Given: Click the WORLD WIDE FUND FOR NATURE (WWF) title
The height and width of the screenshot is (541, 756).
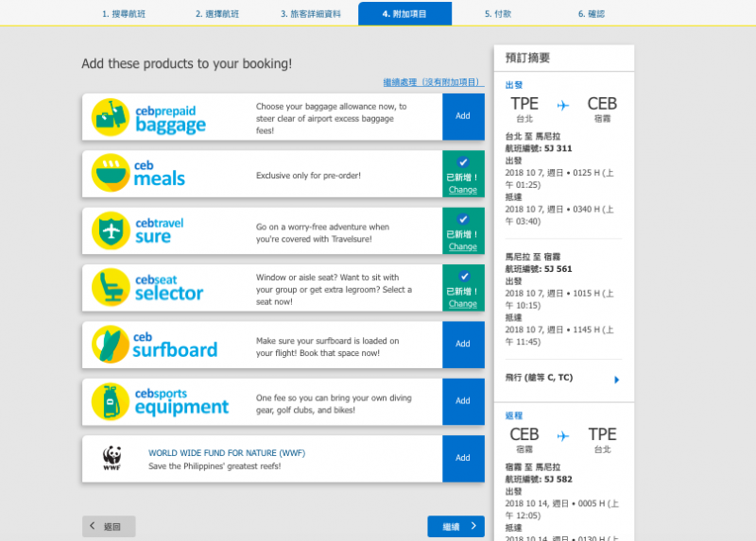Looking at the screenshot, I should point(227,453).
